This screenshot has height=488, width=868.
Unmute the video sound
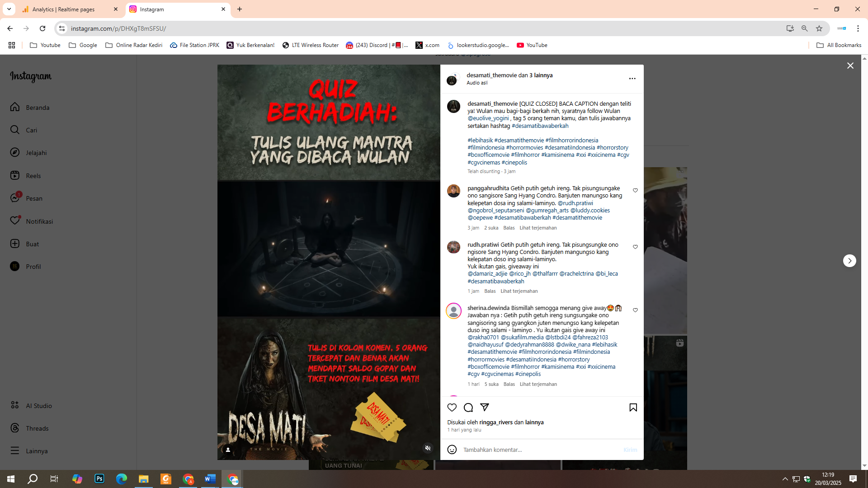click(428, 448)
